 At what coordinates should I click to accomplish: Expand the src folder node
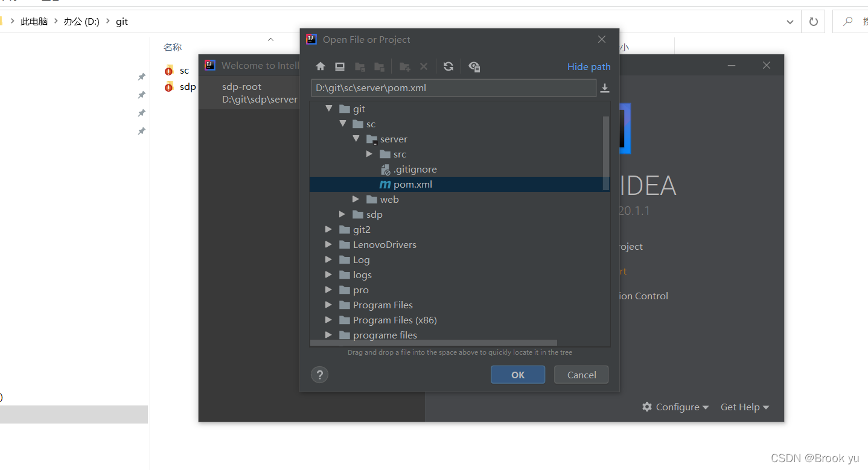click(369, 154)
